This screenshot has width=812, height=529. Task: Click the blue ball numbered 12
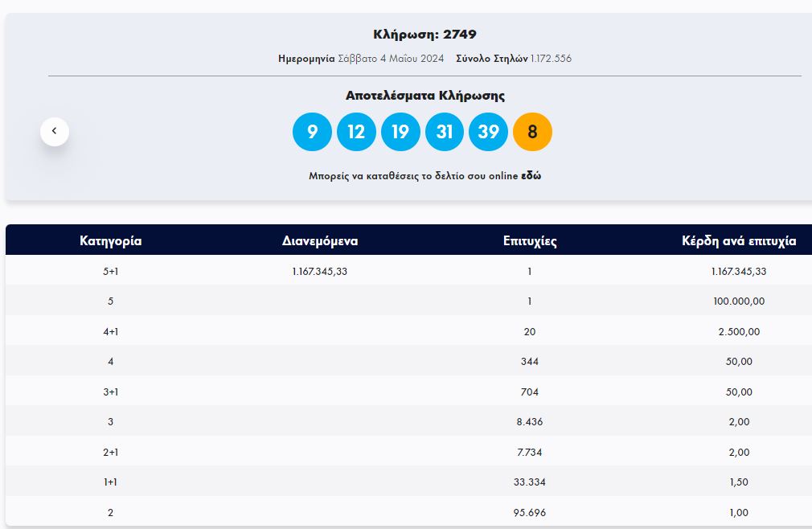(x=356, y=132)
